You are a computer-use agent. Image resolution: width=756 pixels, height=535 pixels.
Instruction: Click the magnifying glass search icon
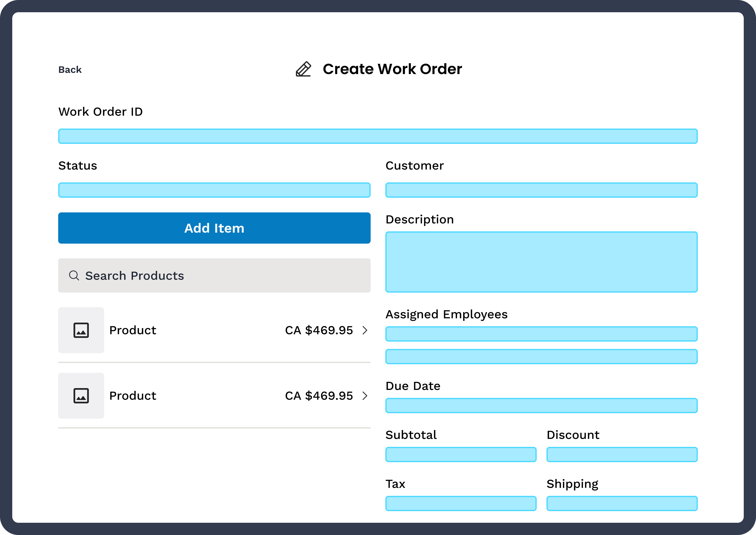tap(74, 275)
